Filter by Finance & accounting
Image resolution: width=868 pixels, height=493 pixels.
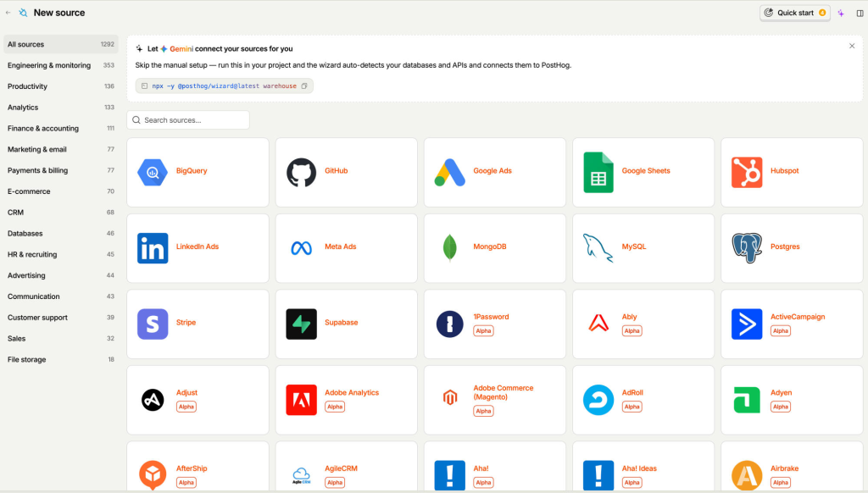(x=61, y=129)
